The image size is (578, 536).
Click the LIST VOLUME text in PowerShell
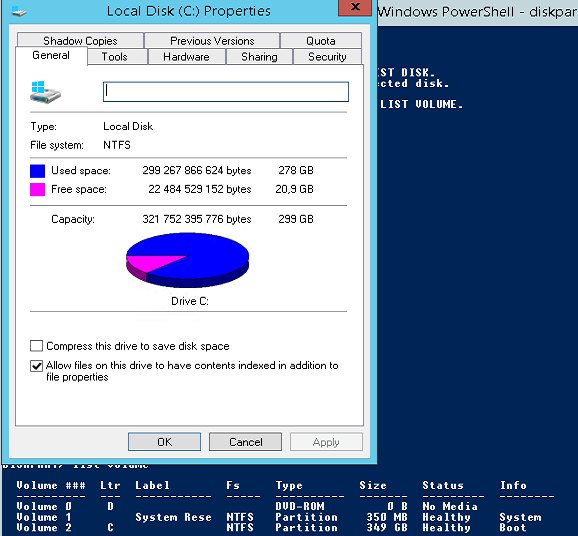tap(421, 104)
